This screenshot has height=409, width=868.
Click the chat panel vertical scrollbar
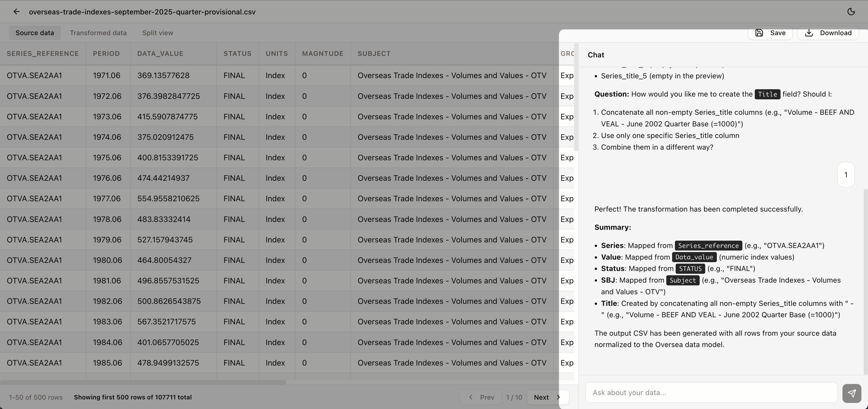[865, 281]
